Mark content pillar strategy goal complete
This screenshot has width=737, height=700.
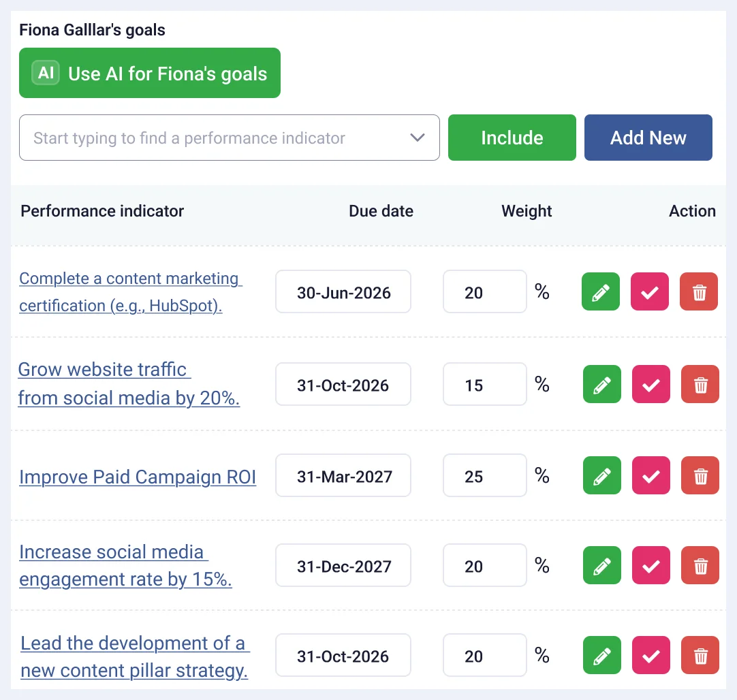[x=651, y=655]
